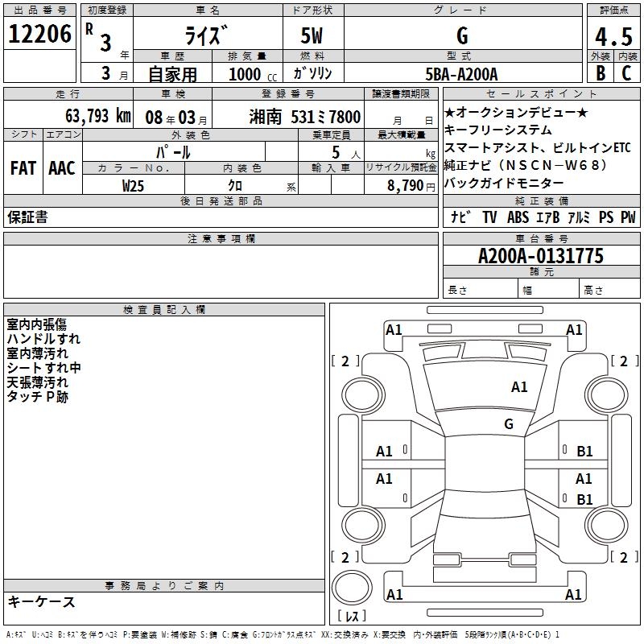Click the door type value 5W

click(312, 35)
